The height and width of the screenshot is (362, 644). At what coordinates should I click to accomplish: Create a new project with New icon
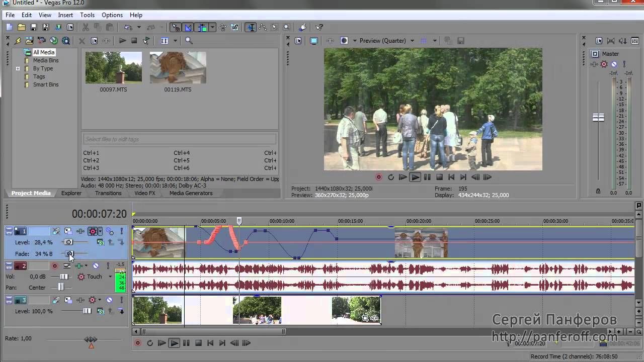(x=10, y=28)
